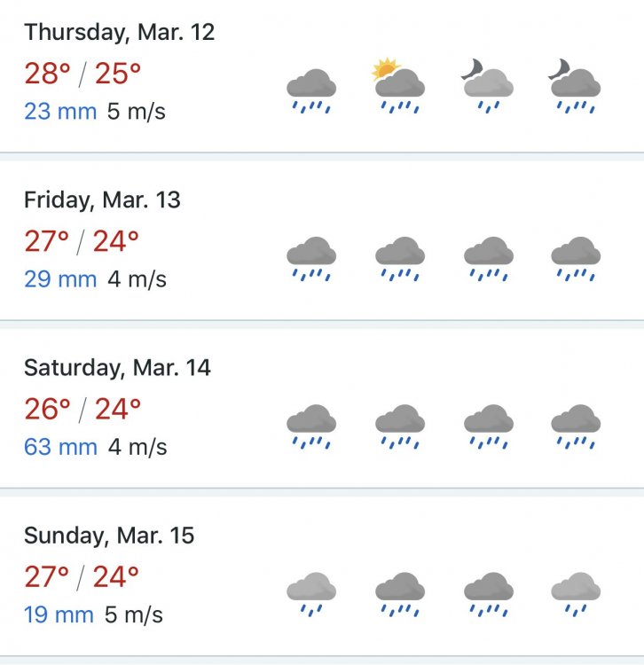The width and height of the screenshot is (644, 665).
Task: Click Sunday's 5 m/s wind speed
Action: coord(135,614)
